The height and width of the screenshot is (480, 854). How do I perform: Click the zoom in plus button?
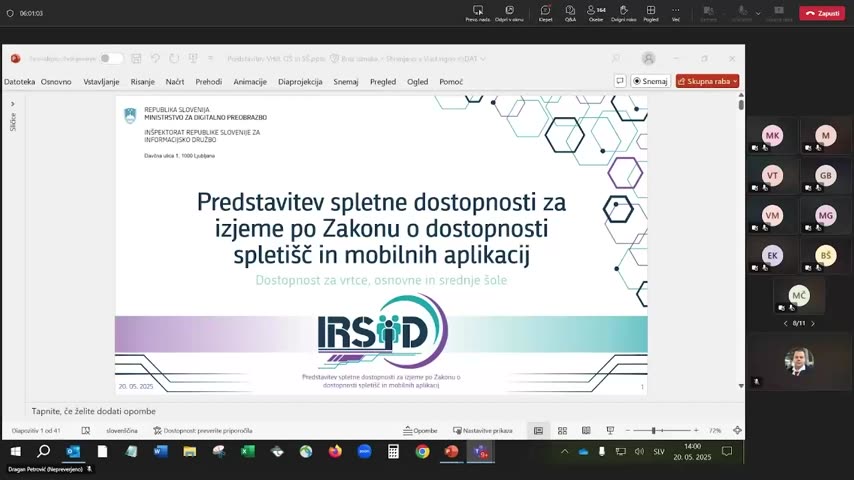click(696, 430)
